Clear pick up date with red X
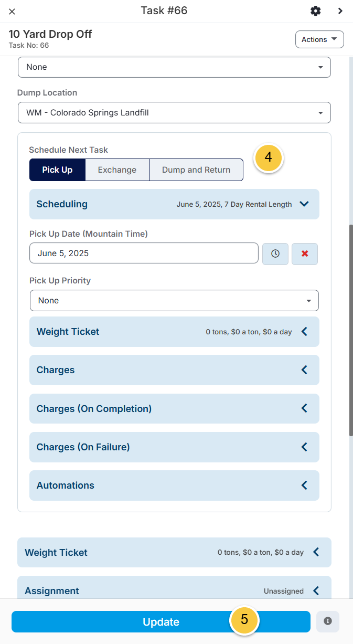Viewport: 353px width, 644px height. pos(305,254)
